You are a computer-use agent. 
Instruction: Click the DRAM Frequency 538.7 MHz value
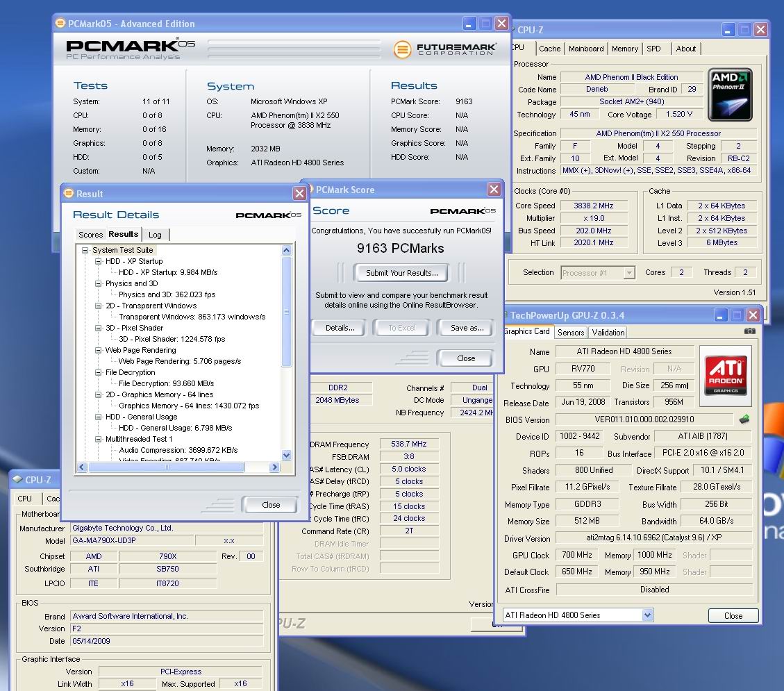(409, 444)
